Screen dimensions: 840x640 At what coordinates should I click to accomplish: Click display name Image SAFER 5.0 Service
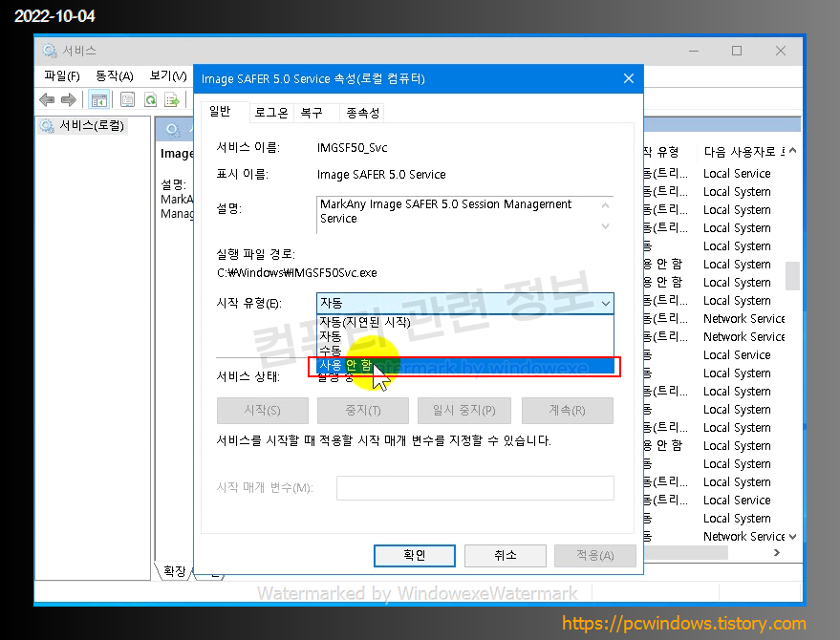point(381,175)
